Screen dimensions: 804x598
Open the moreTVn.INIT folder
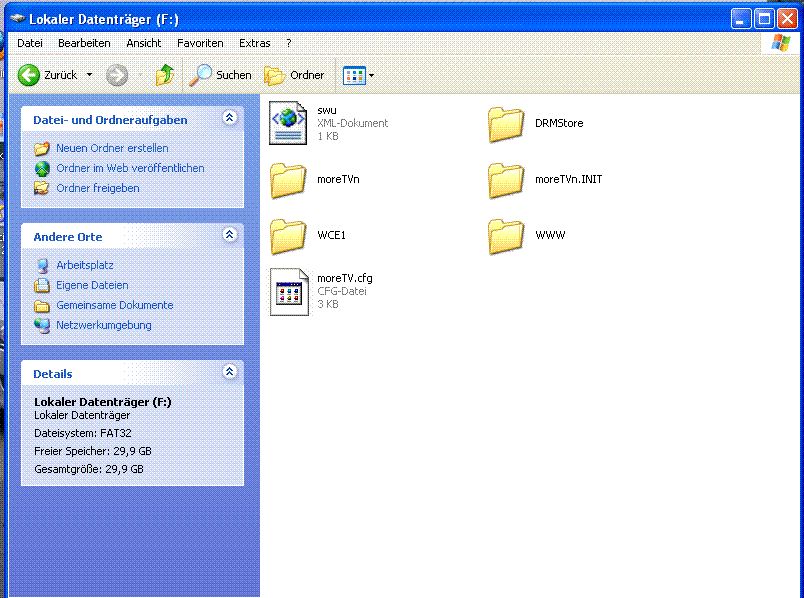pyautogui.click(x=507, y=180)
